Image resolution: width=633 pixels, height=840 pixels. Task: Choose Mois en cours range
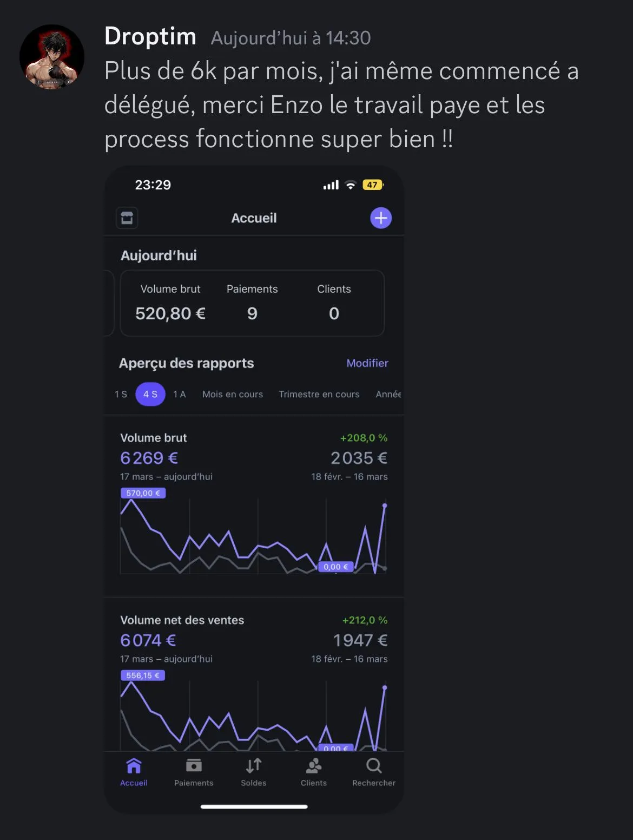(233, 394)
